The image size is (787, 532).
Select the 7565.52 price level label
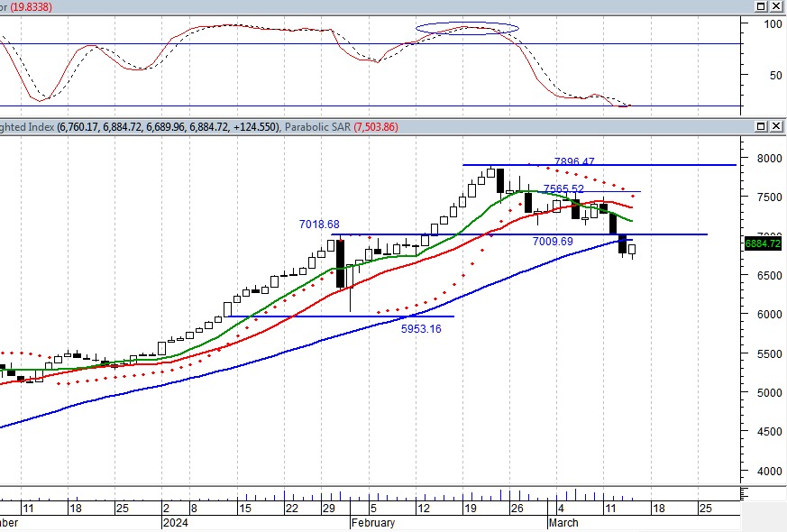pos(563,189)
